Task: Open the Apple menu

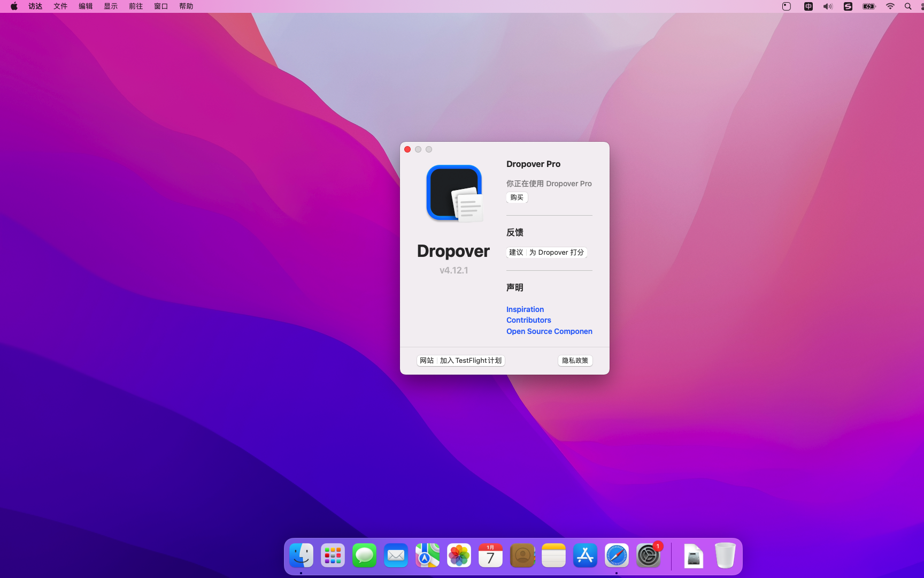Action: [x=14, y=6]
